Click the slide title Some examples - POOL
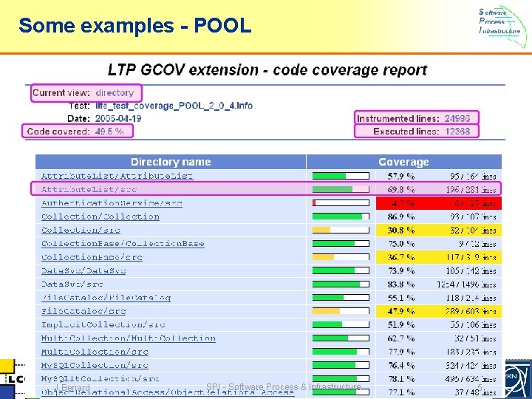532x399 pixels. coord(135,26)
